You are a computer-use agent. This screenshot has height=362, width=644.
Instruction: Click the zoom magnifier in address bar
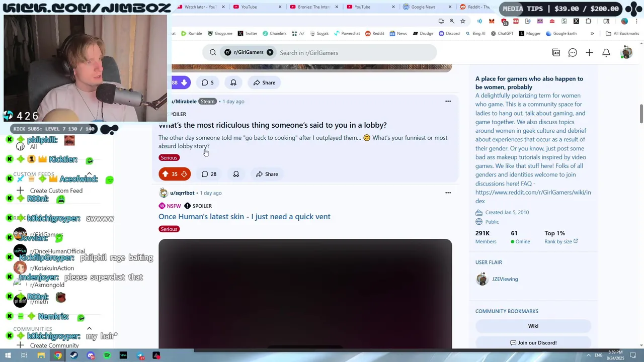click(x=452, y=21)
